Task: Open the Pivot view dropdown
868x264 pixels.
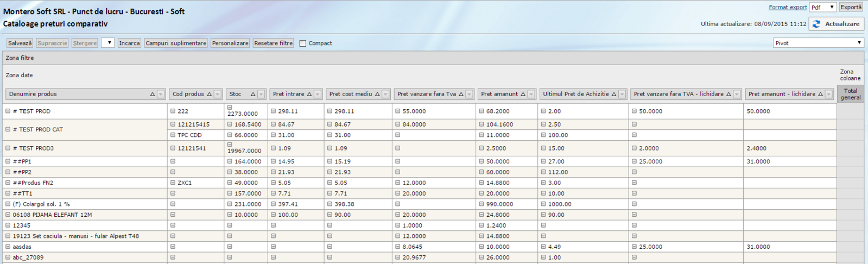Action: click(x=818, y=43)
